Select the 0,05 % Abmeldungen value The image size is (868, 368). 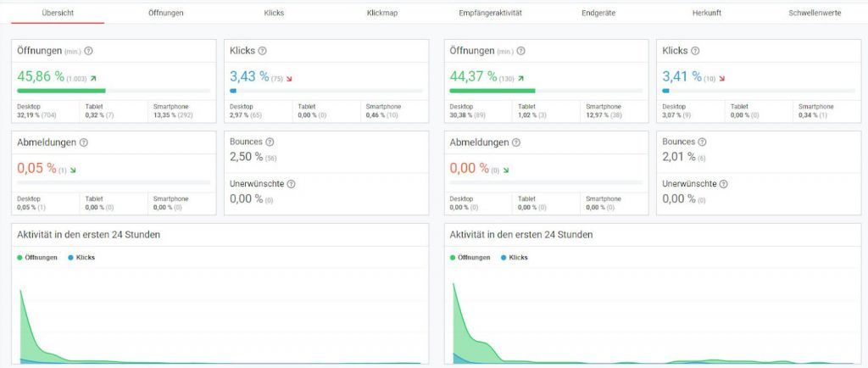[36, 168]
